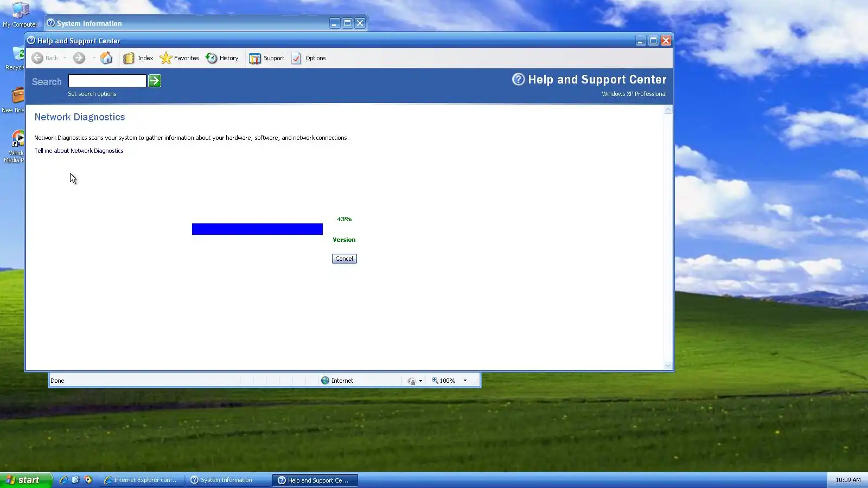This screenshot has height=488, width=868.
Task: Open Options checkmark icon
Action: click(296, 58)
